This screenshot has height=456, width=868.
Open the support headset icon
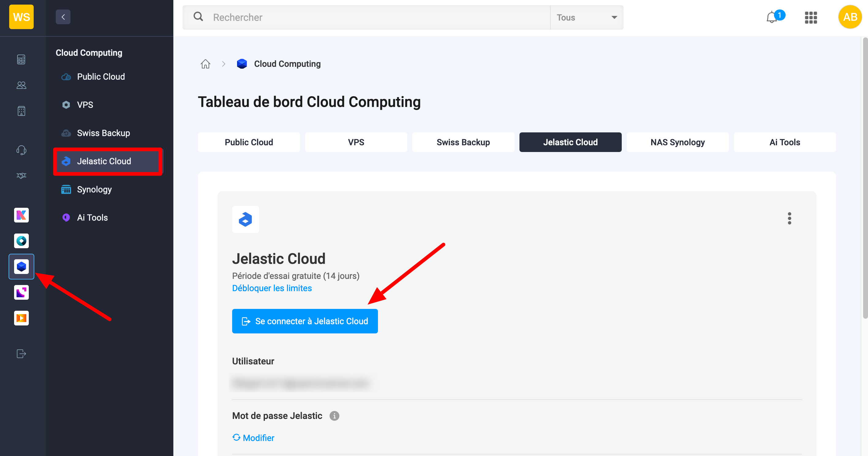point(21,150)
